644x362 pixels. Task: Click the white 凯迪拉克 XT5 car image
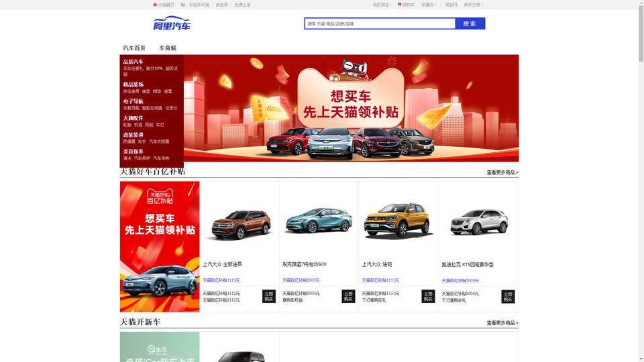pos(479,222)
